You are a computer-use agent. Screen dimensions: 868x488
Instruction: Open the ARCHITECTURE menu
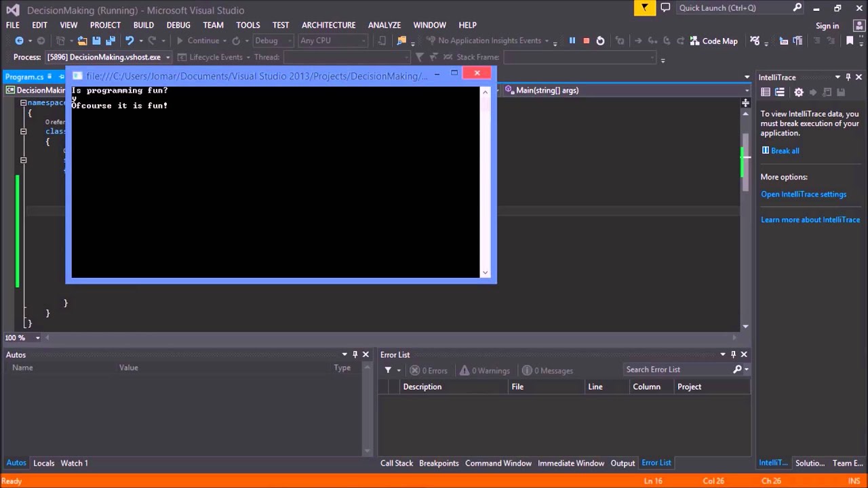pyautogui.click(x=328, y=25)
